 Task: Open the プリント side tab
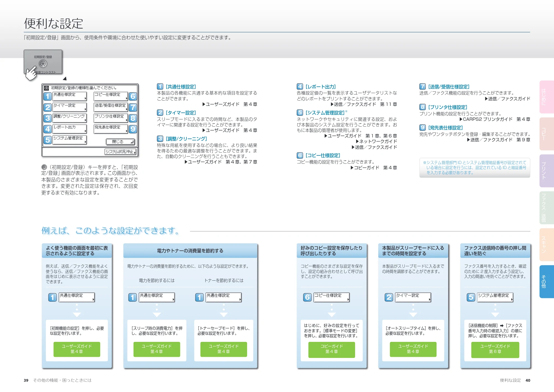tap(547, 171)
